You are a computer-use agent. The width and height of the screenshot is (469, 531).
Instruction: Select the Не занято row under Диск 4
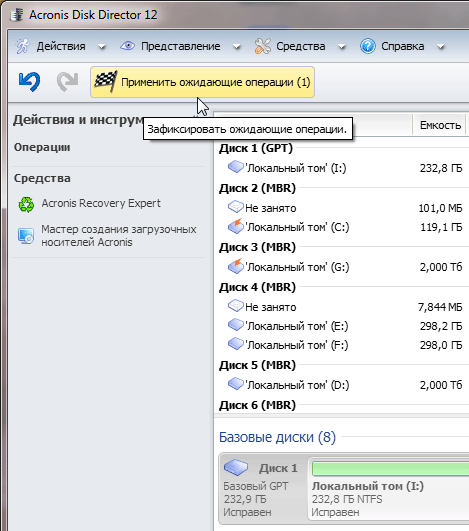342,307
